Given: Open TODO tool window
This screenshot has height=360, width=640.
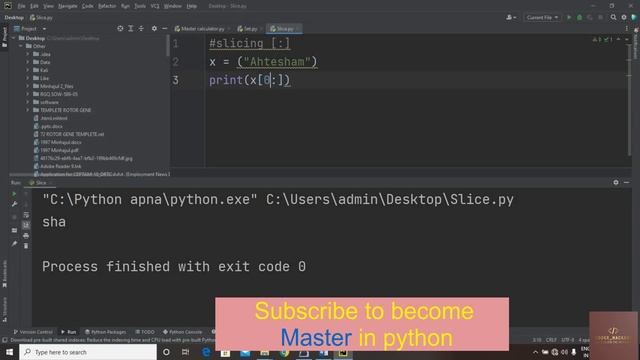Looking at the screenshot, I should (x=145, y=332).
